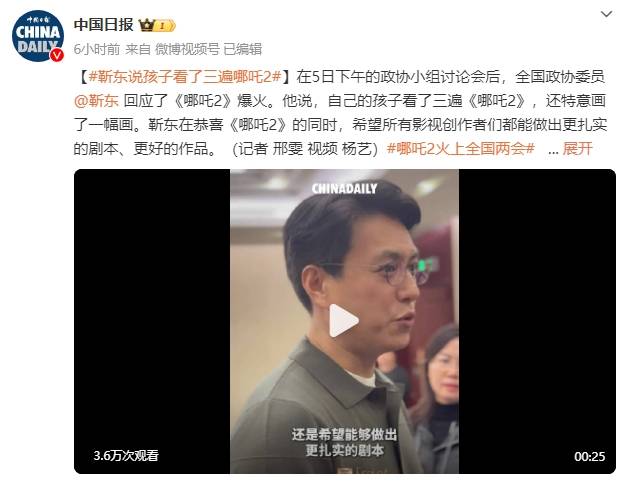Open the 中国日报 account name link

(x=104, y=25)
